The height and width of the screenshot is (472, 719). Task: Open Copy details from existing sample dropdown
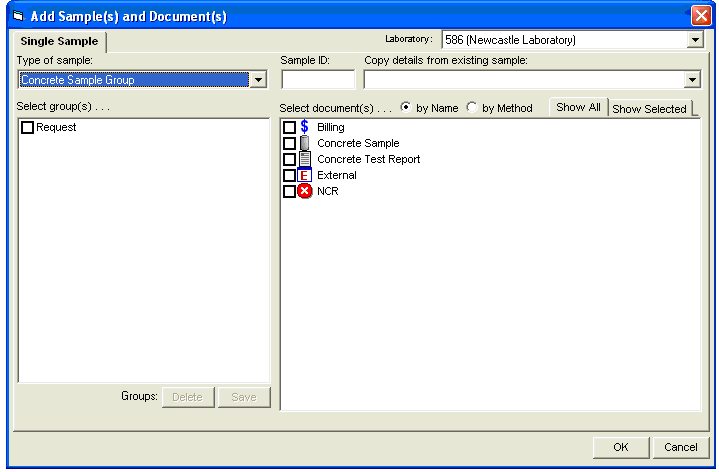(x=692, y=80)
